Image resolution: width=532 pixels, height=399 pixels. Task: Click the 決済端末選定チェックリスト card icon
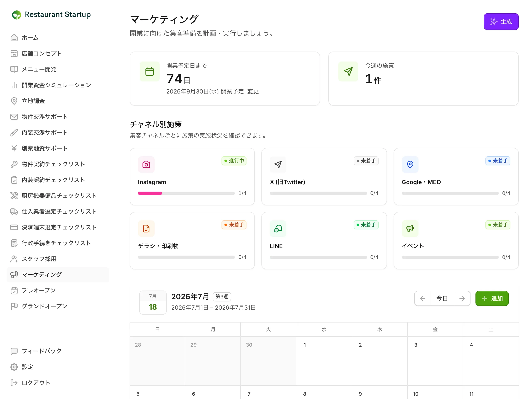point(14,227)
